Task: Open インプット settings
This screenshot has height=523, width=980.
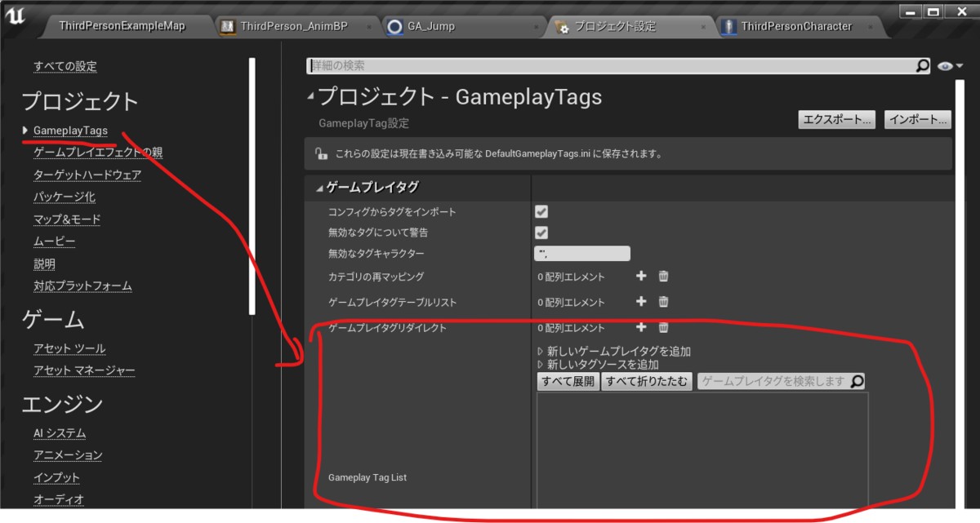Action: pyautogui.click(x=57, y=477)
